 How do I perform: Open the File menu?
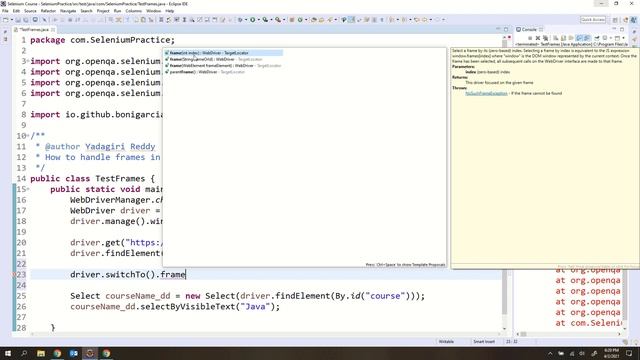point(5,11)
